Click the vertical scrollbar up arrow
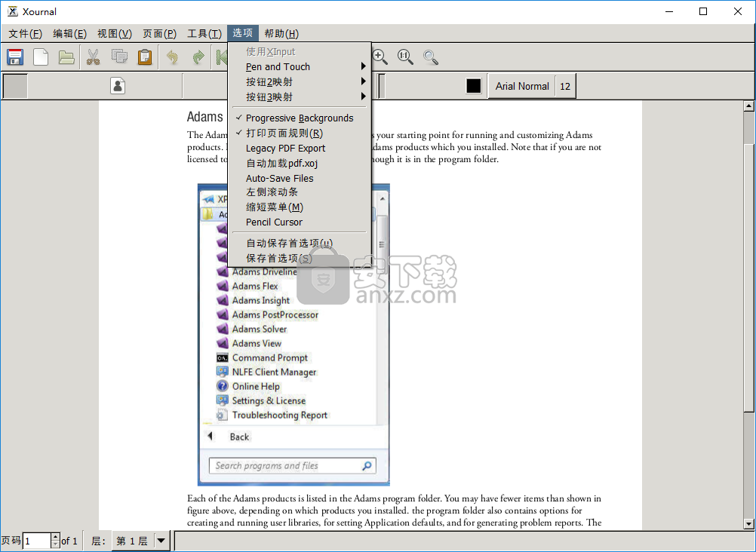Screen dimensions: 756x552 pyautogui.click(x=748, y=106)
